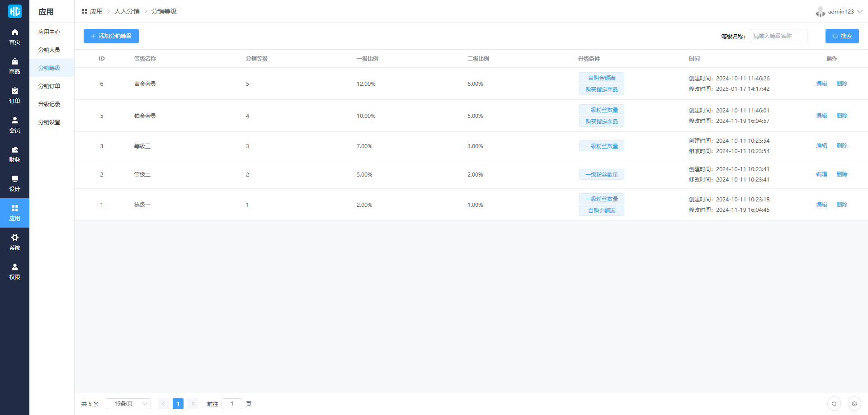Screen dimensions: 868x415
Task: Select 分销人员 in the submenu
Action: [49, 50]
